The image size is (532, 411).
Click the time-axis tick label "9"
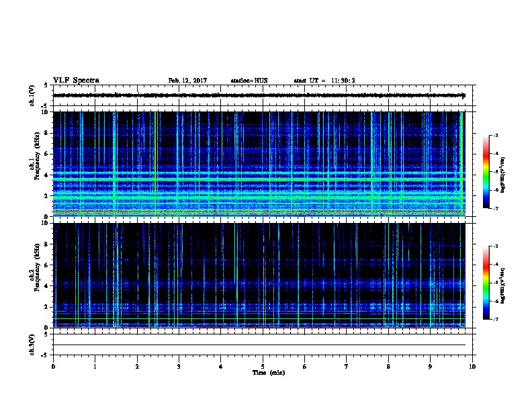point(430,367)
